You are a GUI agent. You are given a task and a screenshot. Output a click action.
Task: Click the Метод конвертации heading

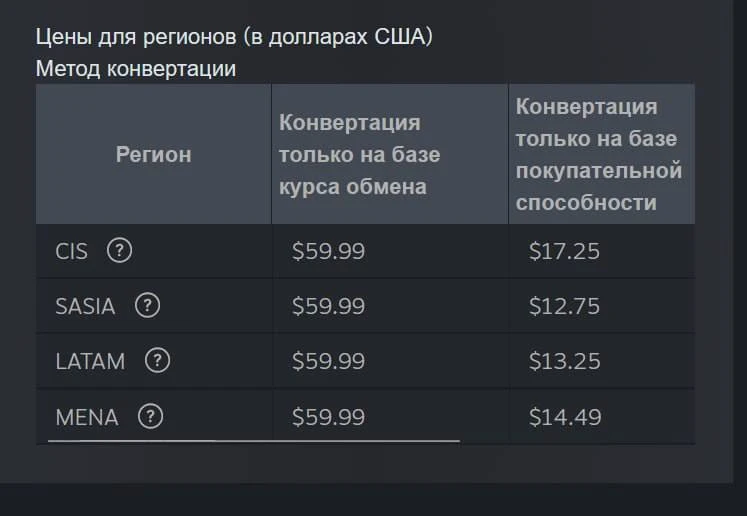click(x=135, y=68)
